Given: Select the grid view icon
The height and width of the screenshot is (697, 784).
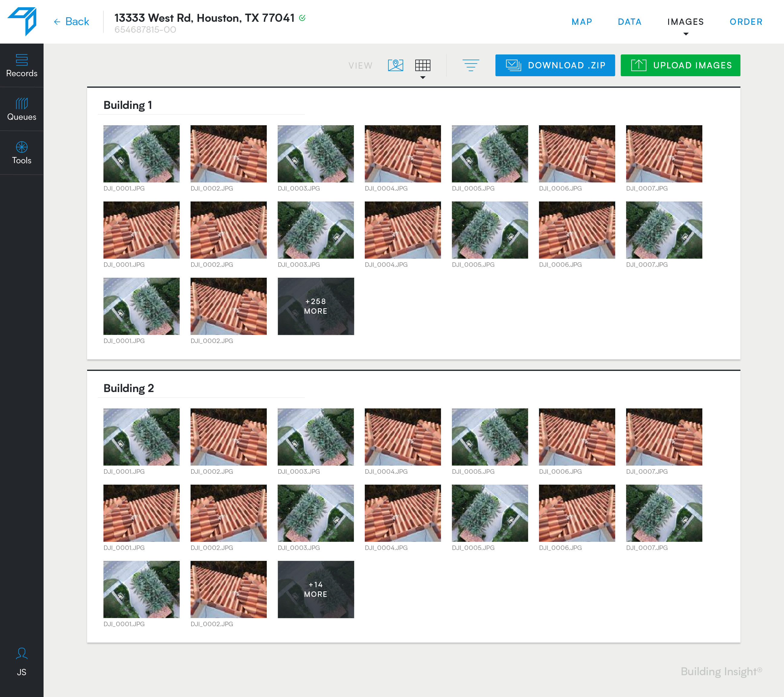Looking at the screenshot, I should 423,65.
